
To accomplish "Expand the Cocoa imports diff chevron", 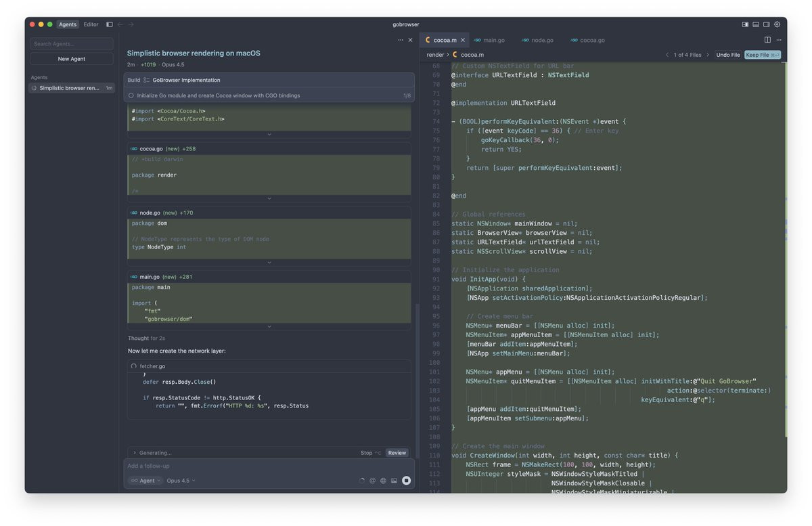I will point(269,134).
